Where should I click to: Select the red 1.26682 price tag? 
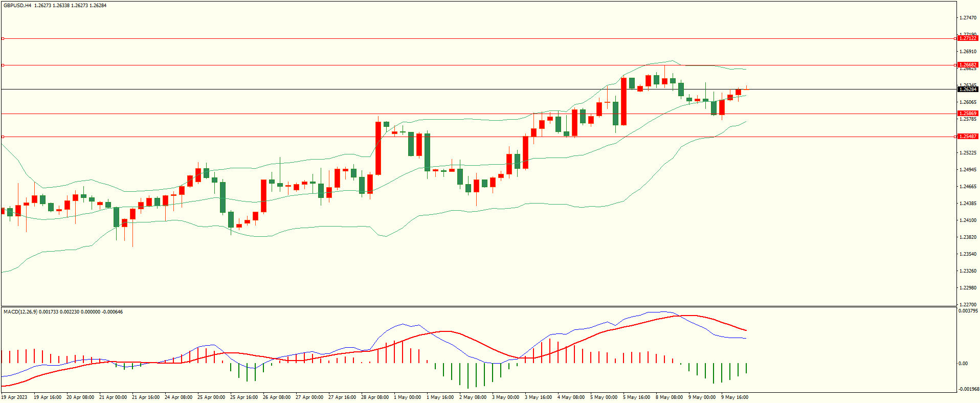[968, 65]
